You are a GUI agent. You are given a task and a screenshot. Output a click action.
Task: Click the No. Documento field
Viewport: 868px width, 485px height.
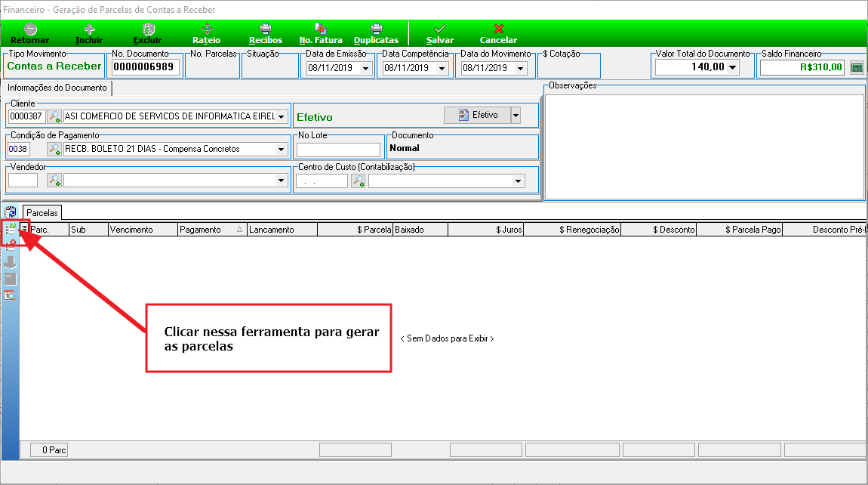(x=146, y=67)
